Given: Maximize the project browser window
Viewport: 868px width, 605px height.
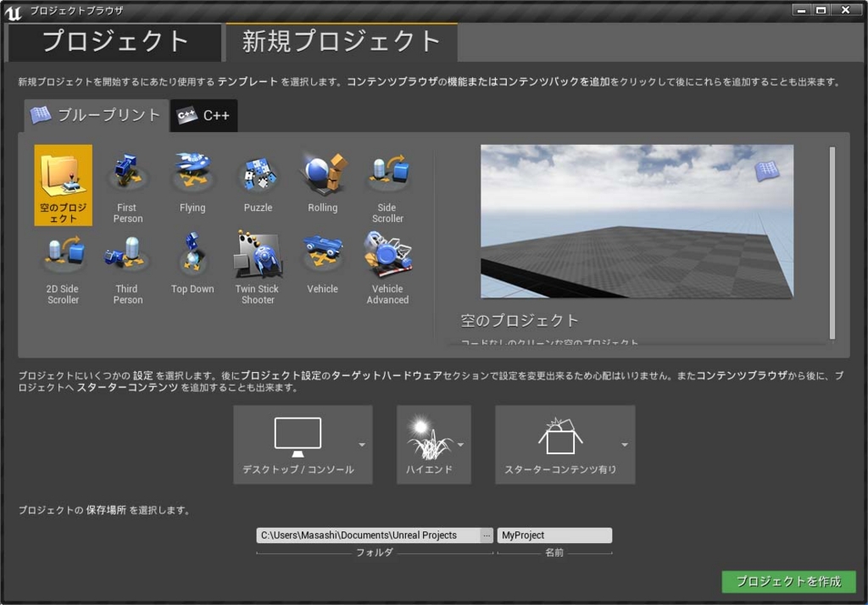Looking at the screenshot, I should click(821, 10).
